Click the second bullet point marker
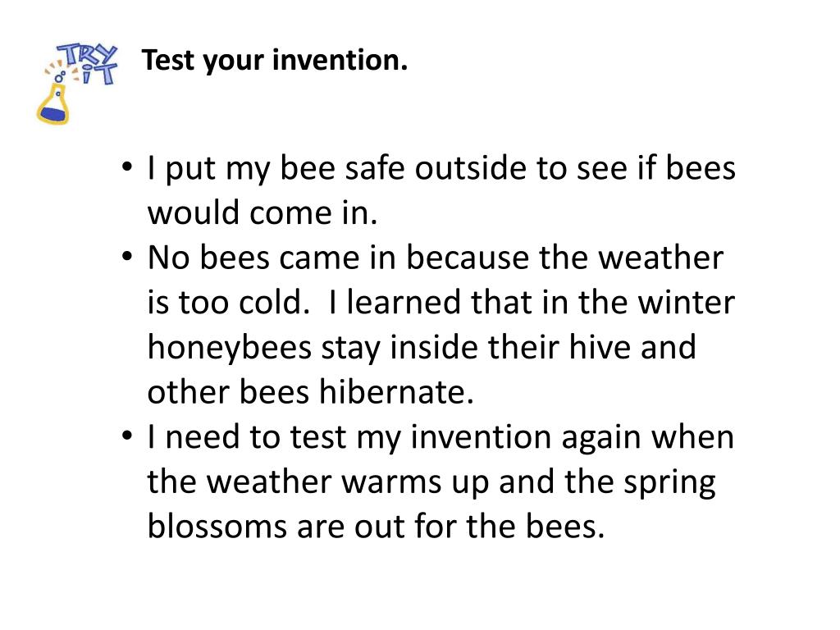This screenshot has height=630, width=840. (x=126, y=256)
